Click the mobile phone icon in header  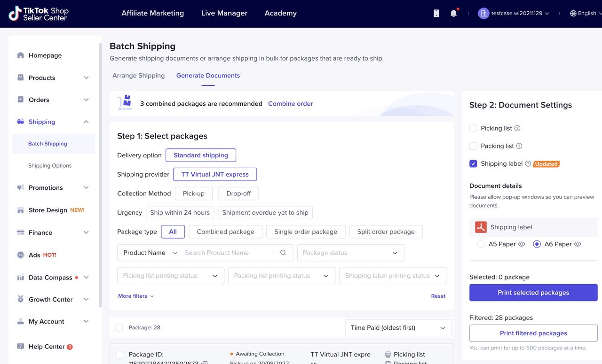tap(436, 14)
